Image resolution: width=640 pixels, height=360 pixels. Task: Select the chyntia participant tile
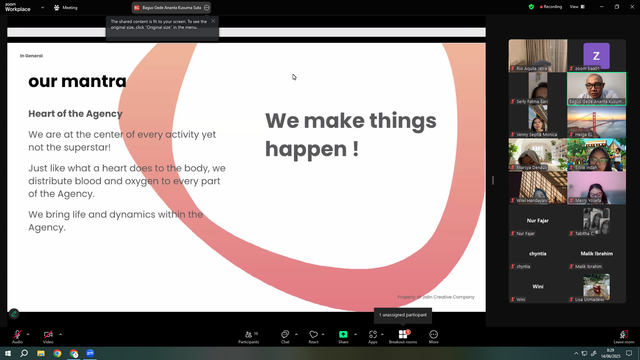538,254
